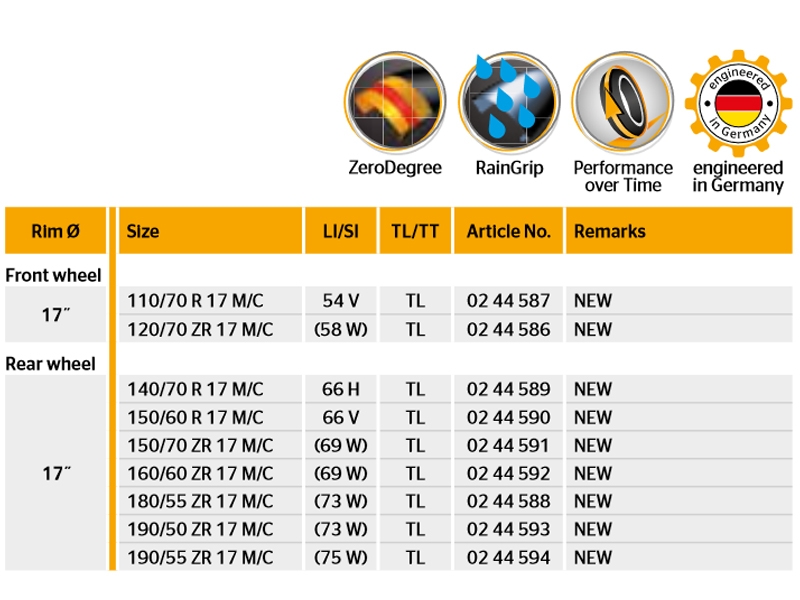This screenshot has height=600, width=800.
Task: Click the Remarks column header
Action: [609, 231]
